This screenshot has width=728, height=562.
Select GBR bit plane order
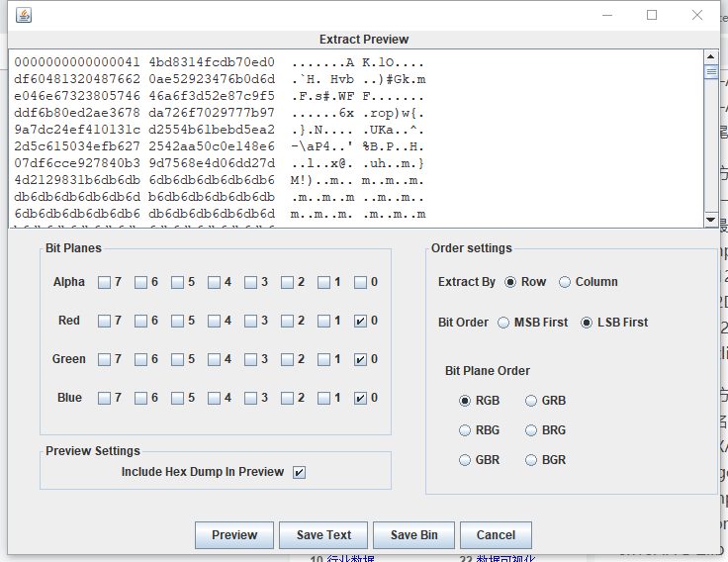[465, 460]
